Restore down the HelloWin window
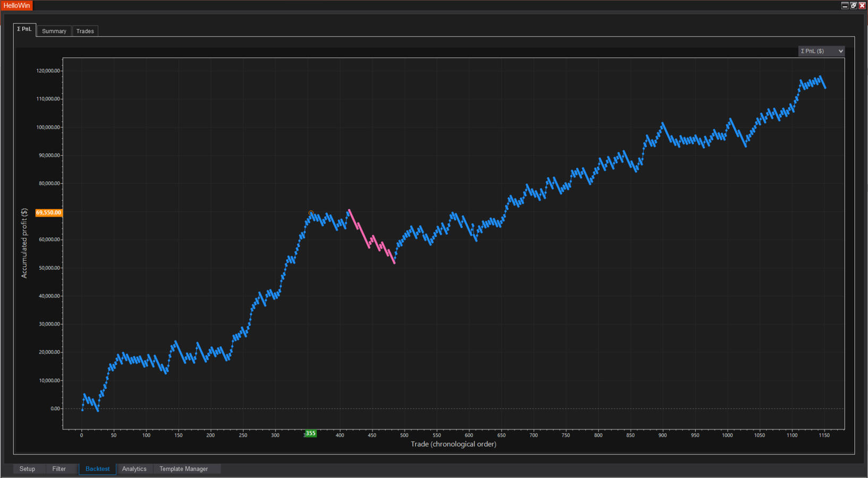This screenshot has height=478, width=868. [854, 5]
